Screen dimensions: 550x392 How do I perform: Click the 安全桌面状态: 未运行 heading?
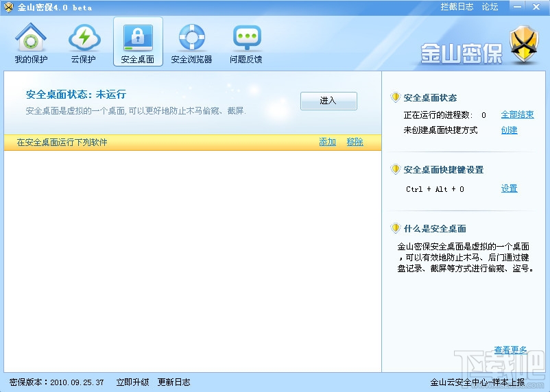75,95
